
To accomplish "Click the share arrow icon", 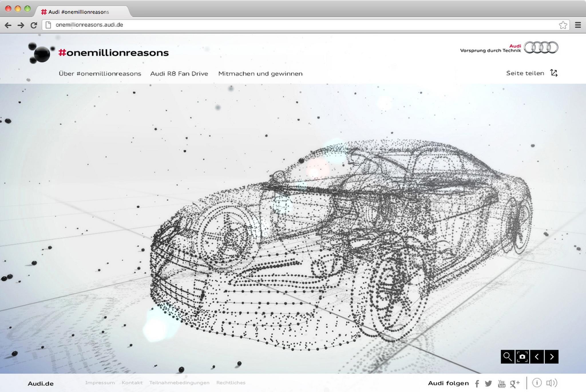I will (x=554, y=73).
